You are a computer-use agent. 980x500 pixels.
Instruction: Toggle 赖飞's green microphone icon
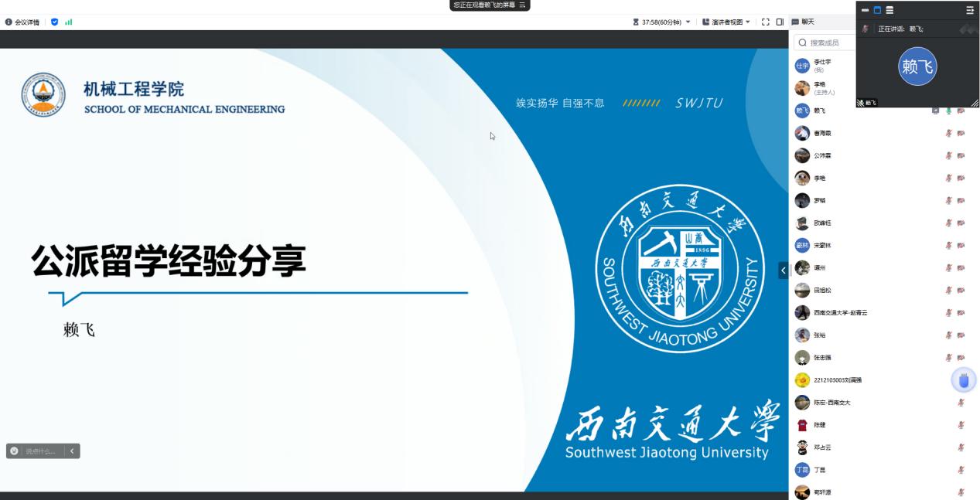click(948, 111)
